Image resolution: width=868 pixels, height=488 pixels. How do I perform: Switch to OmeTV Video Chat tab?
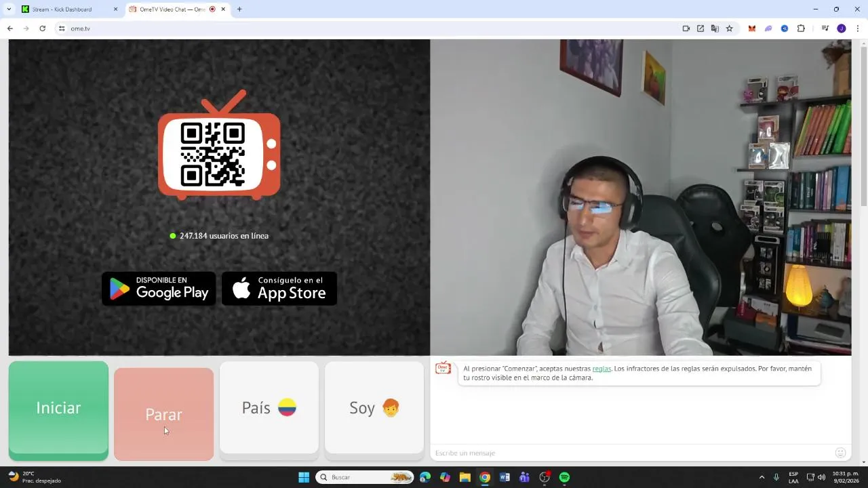click(x=178, y=9)
